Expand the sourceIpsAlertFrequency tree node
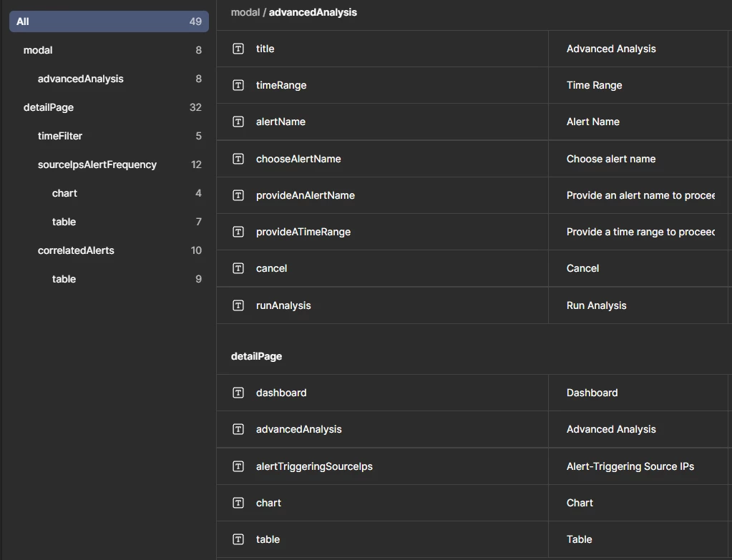 pyautogui.click(x=97, y=164)
